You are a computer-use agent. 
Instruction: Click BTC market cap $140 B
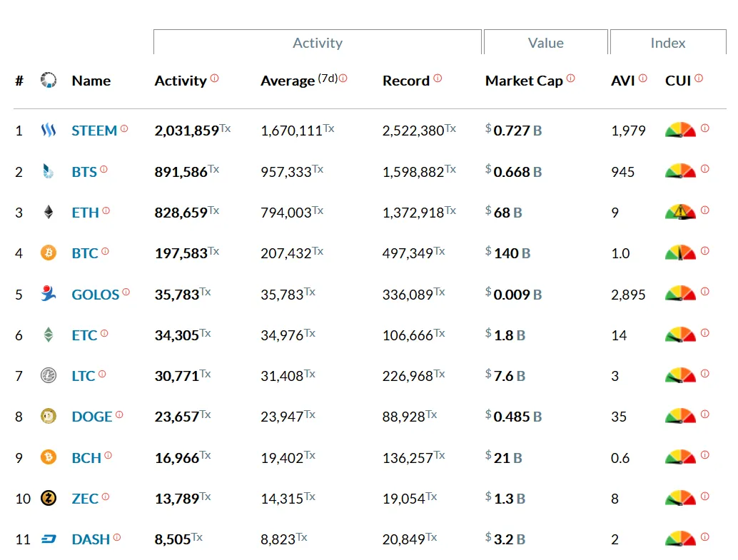(508, 253)
